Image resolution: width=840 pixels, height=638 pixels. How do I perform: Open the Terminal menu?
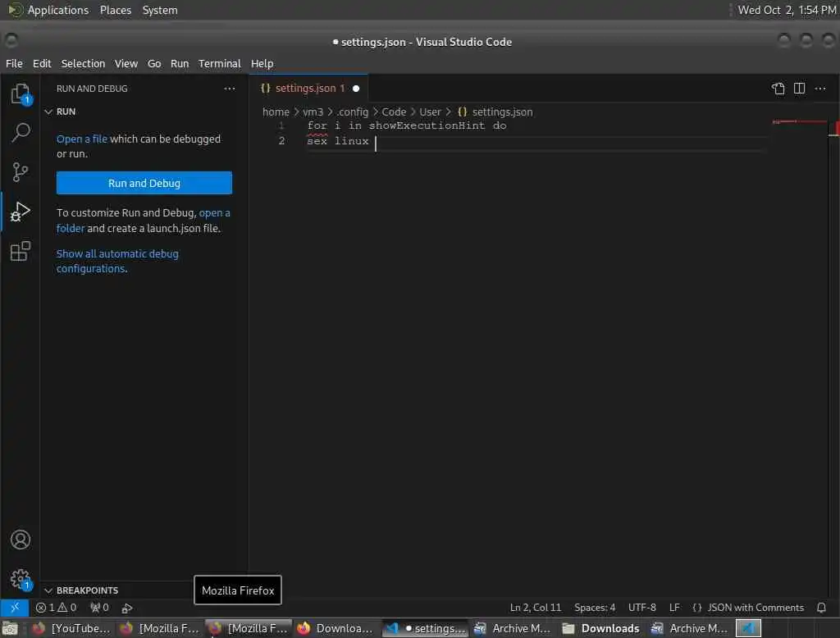point(220,63)
